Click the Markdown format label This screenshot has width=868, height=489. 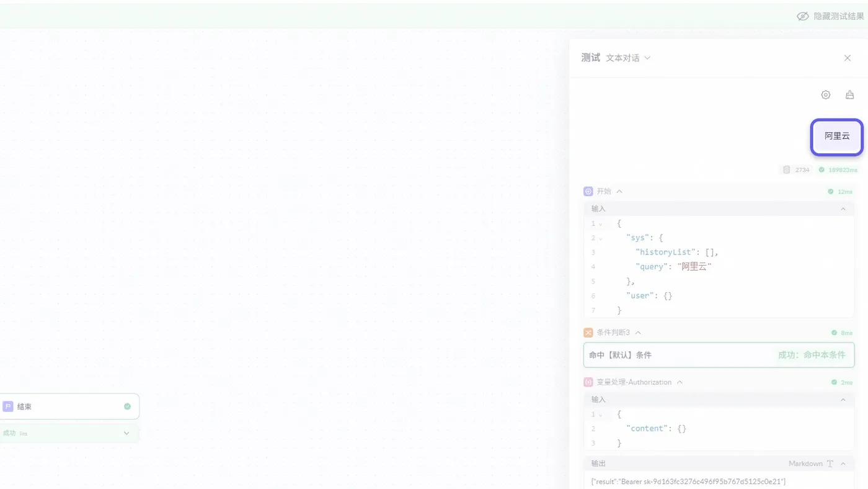pyautogui.click(x=805, y=464)
